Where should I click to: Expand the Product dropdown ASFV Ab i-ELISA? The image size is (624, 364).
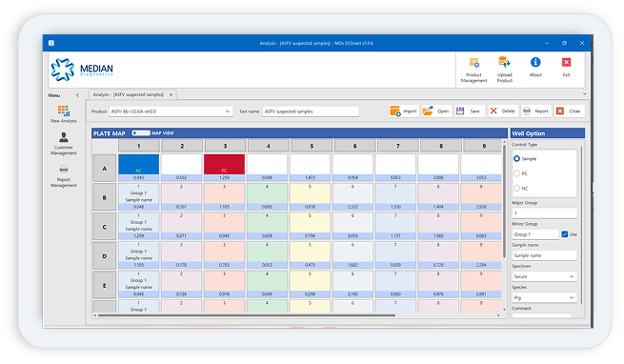tap(171, 111)
